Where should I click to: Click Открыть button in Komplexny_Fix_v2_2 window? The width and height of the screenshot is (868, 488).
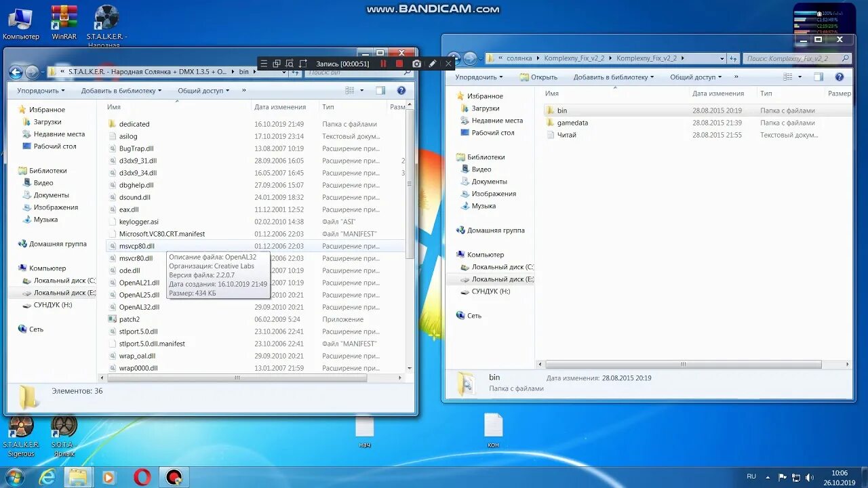click(538, 77)
